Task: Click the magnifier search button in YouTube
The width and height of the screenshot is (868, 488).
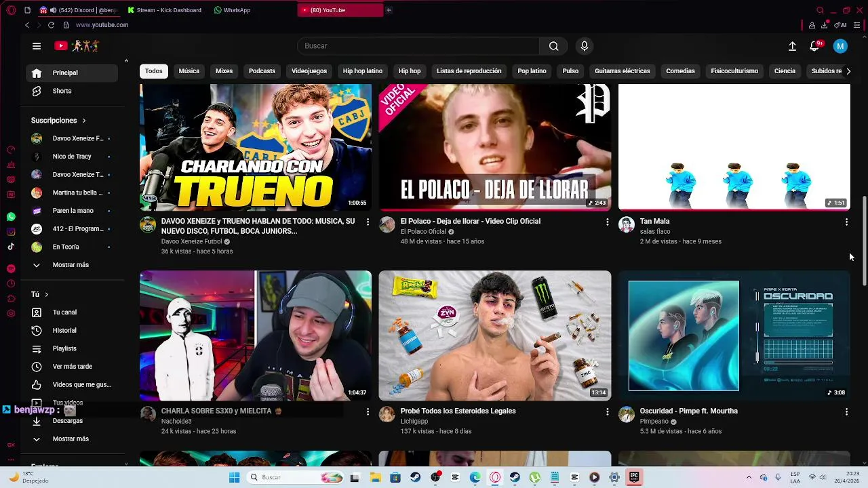Action: [554, 46]
